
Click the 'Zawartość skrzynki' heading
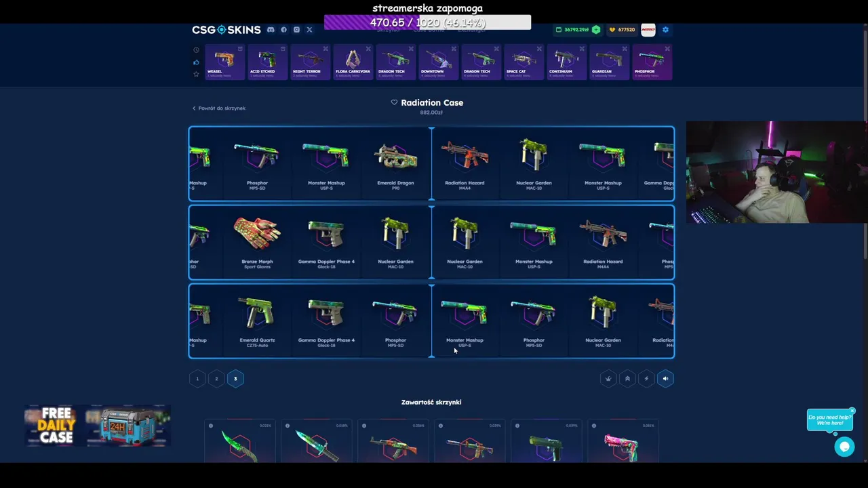(431, 403)
